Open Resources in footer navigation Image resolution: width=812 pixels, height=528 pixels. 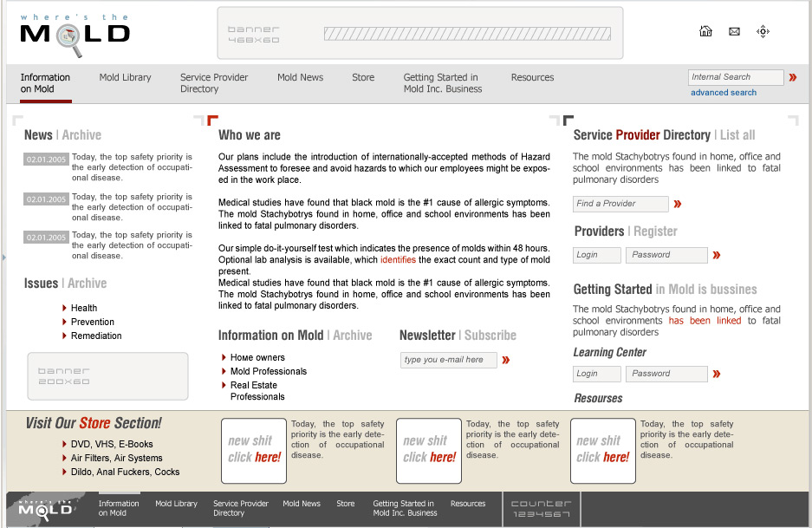[x=468, y=504]
